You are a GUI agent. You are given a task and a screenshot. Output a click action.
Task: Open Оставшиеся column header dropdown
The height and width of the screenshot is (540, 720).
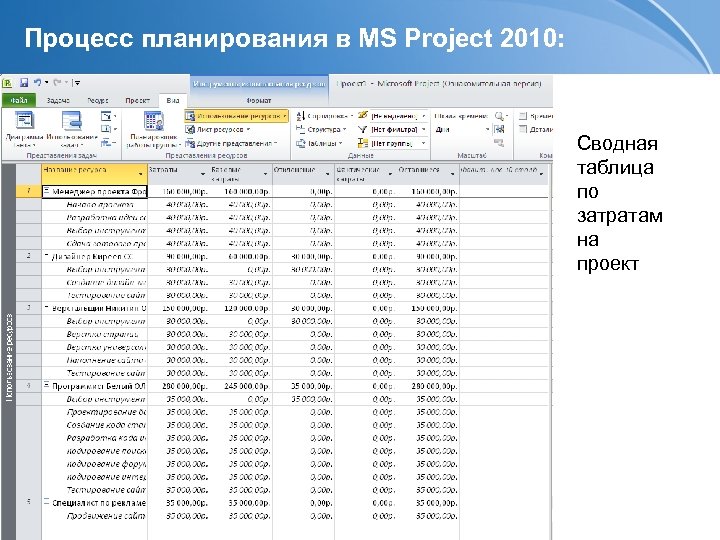pos(452,174)
